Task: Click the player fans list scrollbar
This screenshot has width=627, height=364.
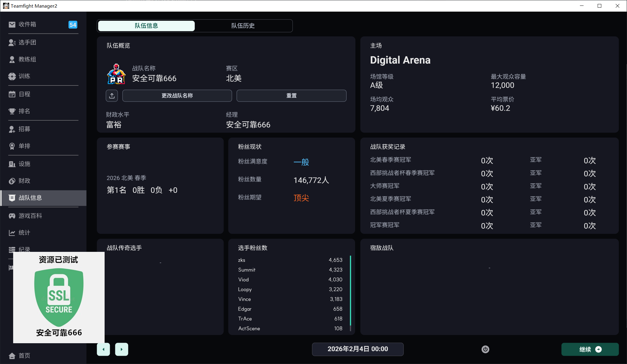Action: pos(351,290)
